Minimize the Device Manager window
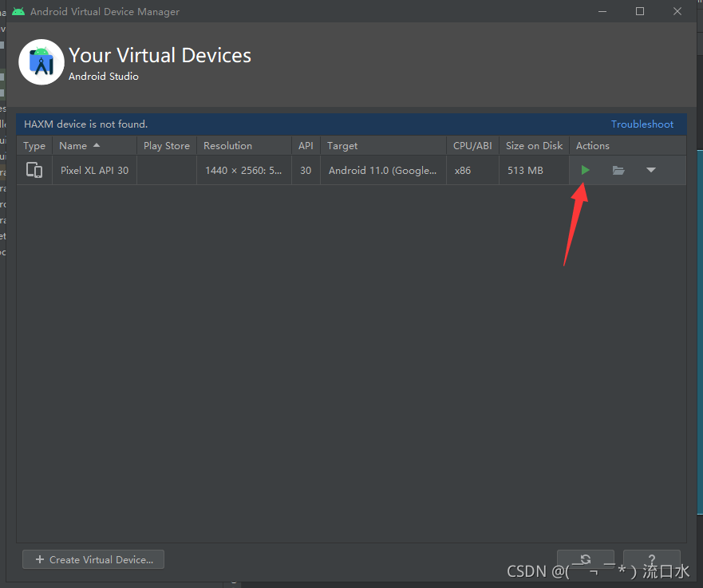The width and height of the screenshot is (703, 588). 602,11
